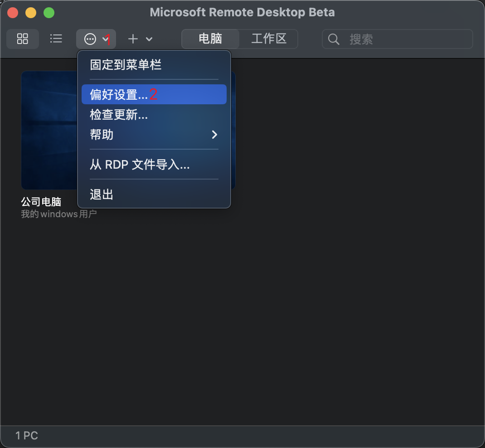485x448 pixels.
Task: Choose 从 RDP 文件导入... menu item
Action: point(154,164)
